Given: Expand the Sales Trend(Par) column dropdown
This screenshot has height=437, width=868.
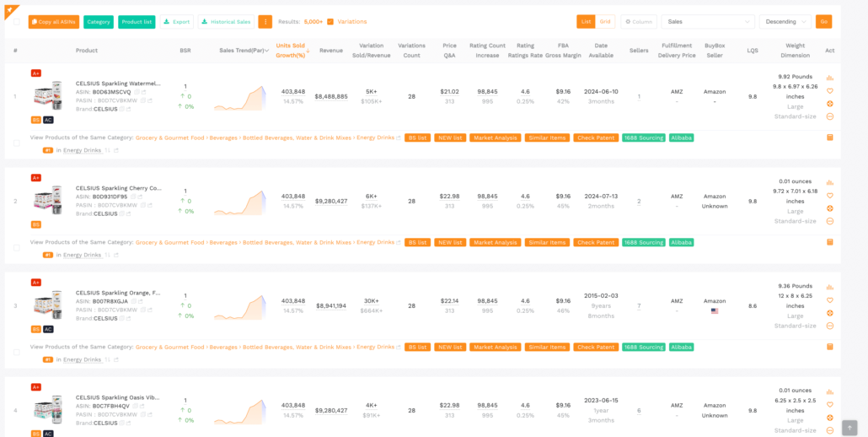Looking at the screenshot, I should 267,51.
